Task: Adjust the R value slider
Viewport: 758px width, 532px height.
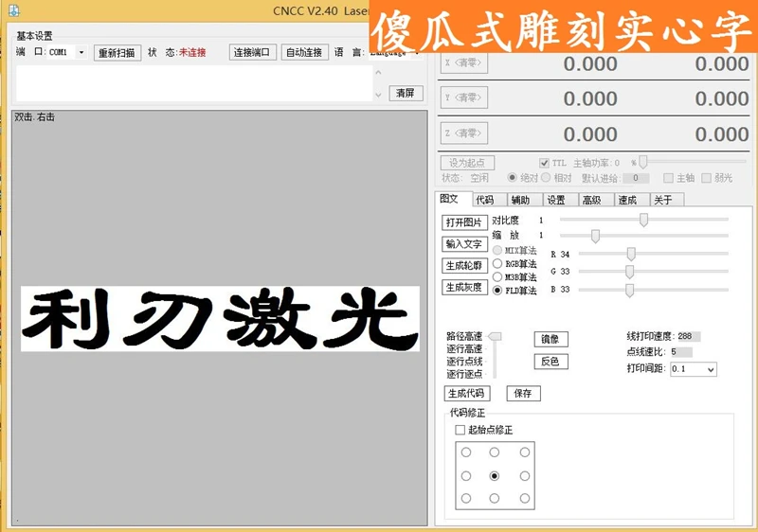Action: click(631, 254)
